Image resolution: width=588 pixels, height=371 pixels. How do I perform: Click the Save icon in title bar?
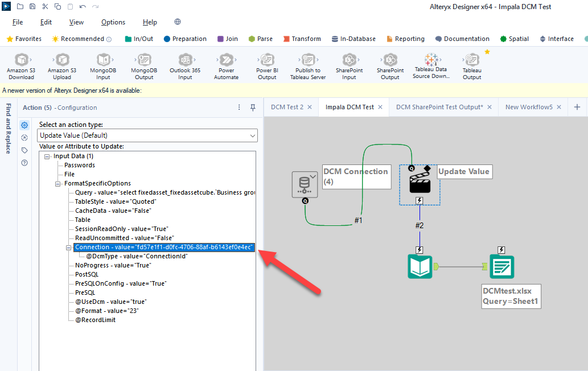pyautogui.click(x=32, y=7)
